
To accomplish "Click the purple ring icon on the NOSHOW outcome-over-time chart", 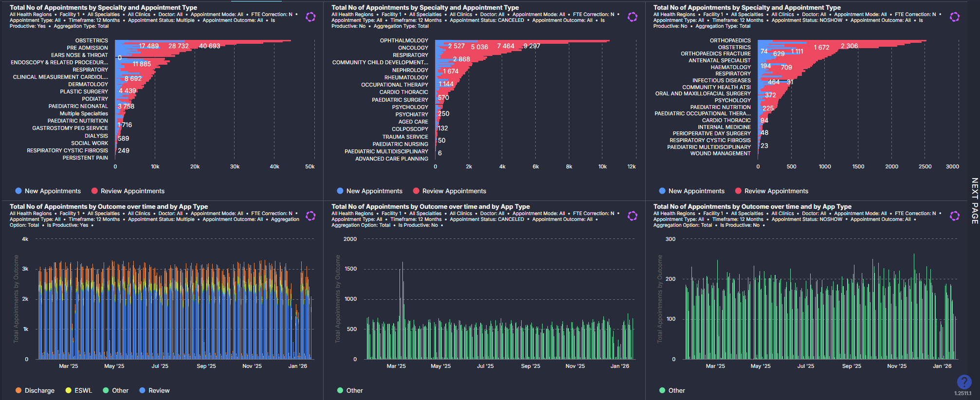I will [x=955, y=216].
